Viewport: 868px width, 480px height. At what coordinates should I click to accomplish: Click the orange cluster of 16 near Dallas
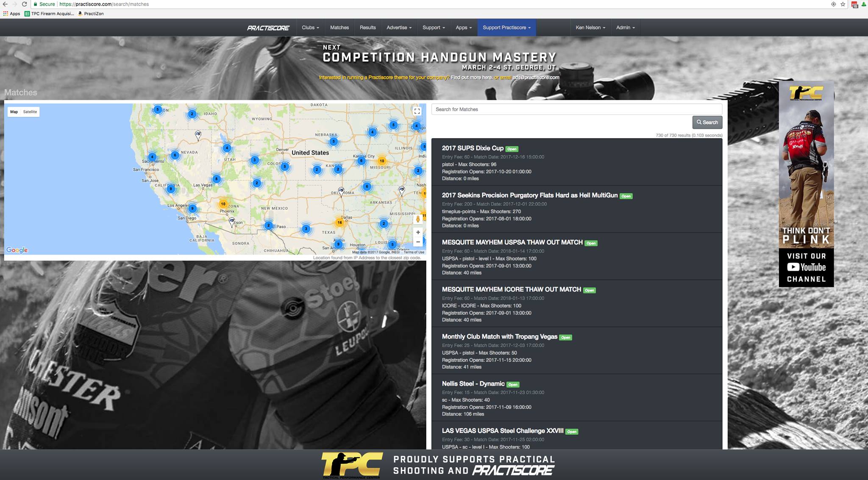tap(339, 222)
